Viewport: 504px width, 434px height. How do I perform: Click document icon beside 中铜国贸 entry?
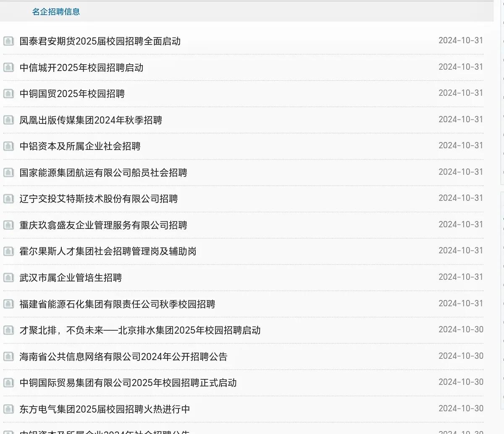pos(8,94)
